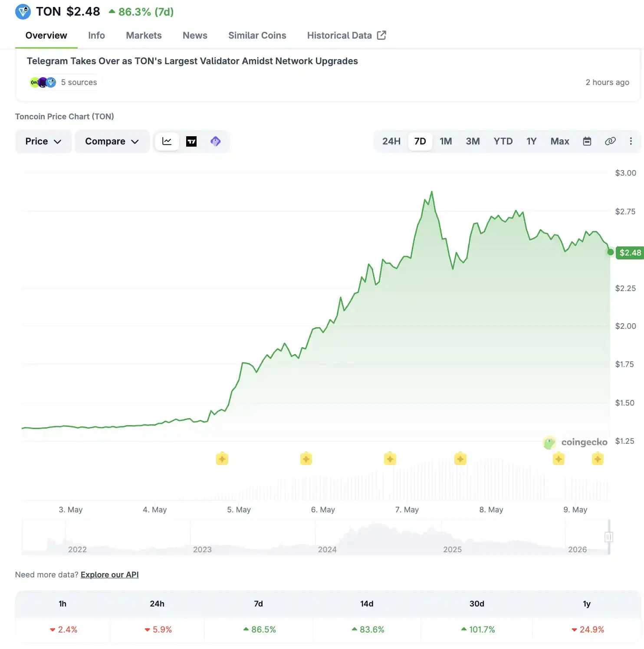Select the Max time range
644x649 pixels.
click(560, 141)
